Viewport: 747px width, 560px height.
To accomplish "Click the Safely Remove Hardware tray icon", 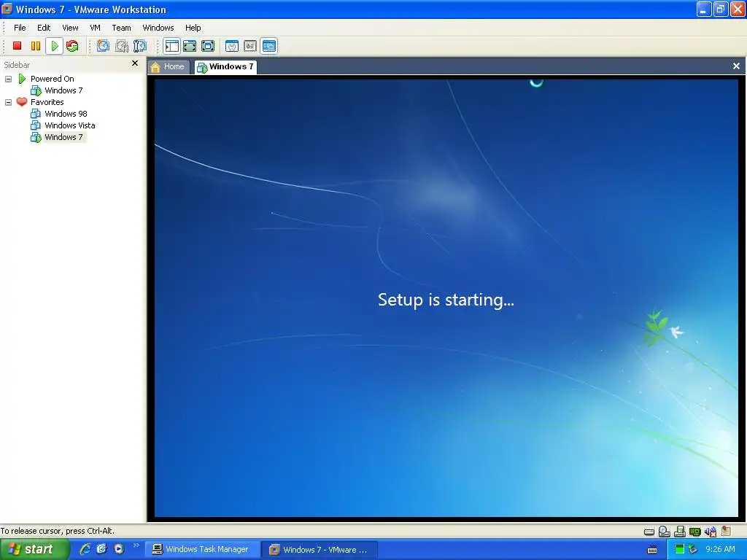I will coord(693,550).
